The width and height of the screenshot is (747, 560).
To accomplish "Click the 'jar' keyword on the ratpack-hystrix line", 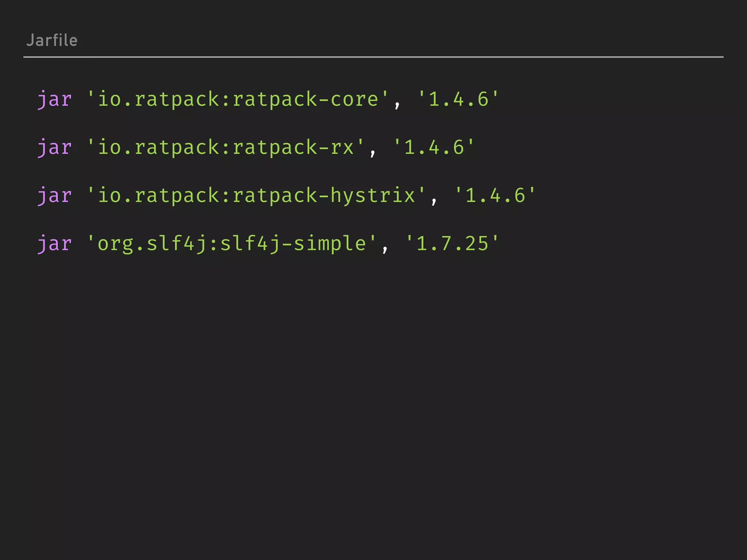I will click(55, 195).
